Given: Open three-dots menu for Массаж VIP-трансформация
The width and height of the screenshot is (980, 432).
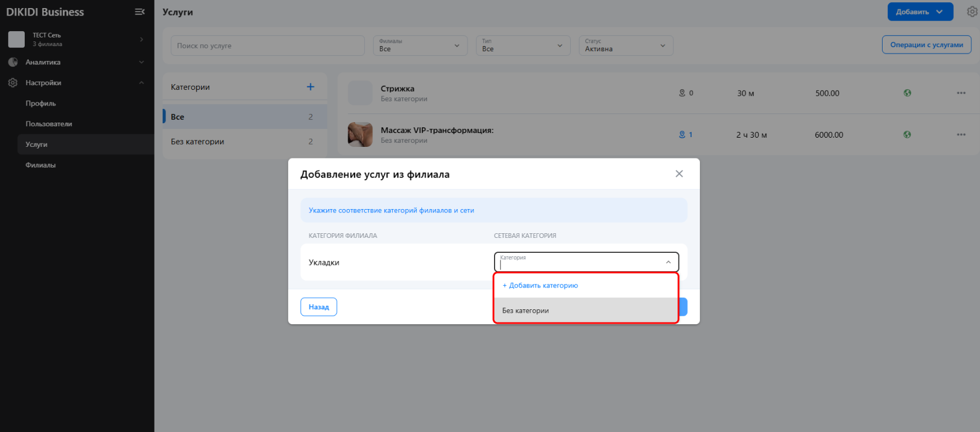Looking at the screenshot, I should point(961,135).
